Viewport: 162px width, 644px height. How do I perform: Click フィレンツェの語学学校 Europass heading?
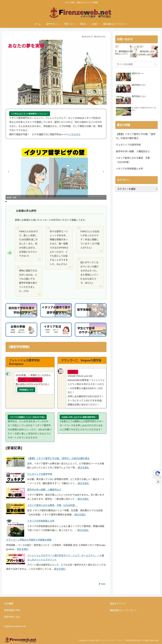(x=30, y=362)
